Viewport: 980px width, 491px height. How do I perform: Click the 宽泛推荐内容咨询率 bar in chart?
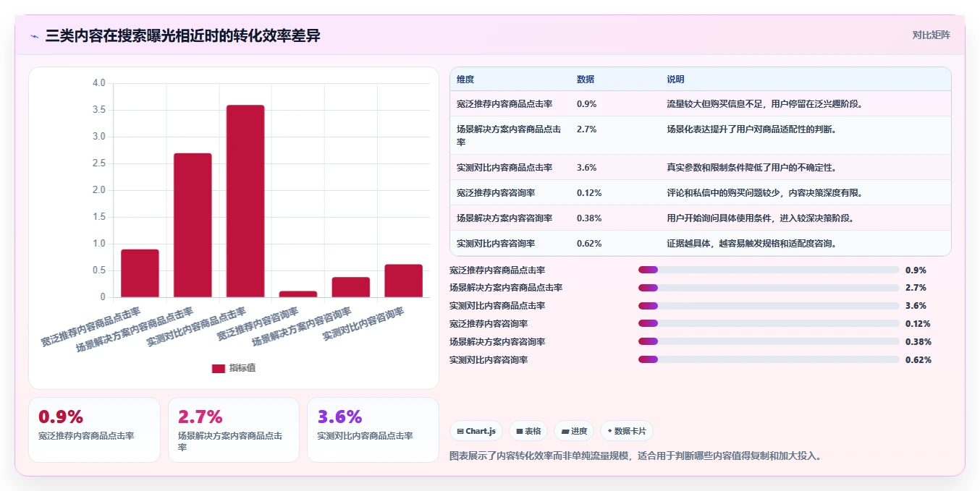(x=298, y=294)
